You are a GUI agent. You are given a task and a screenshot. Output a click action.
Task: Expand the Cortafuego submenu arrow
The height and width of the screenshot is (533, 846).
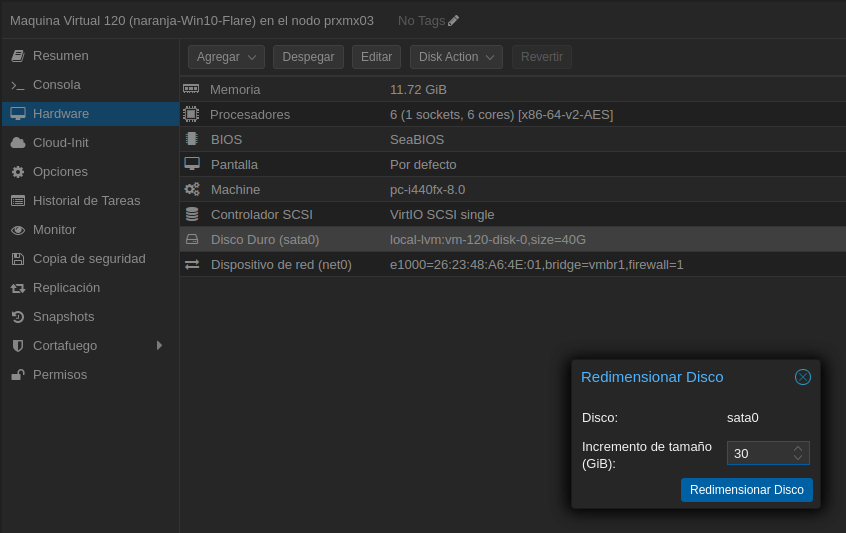click(159, 346)
